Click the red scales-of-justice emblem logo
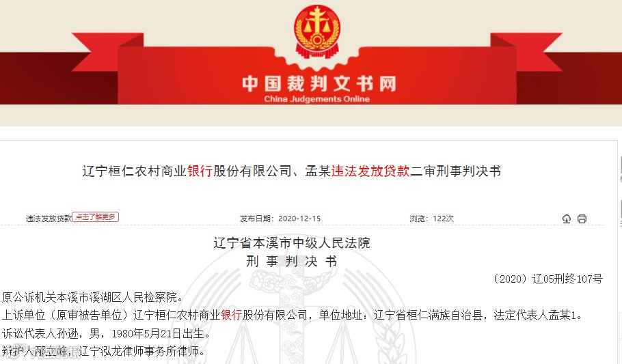The height and width of the screenshot is (364, 622). (317, 31)
